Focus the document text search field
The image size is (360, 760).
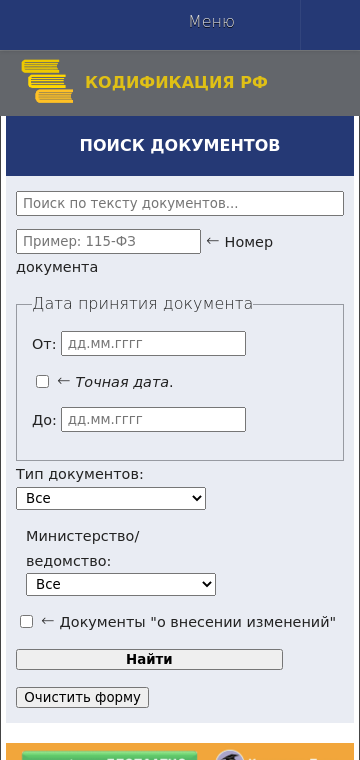180,204
